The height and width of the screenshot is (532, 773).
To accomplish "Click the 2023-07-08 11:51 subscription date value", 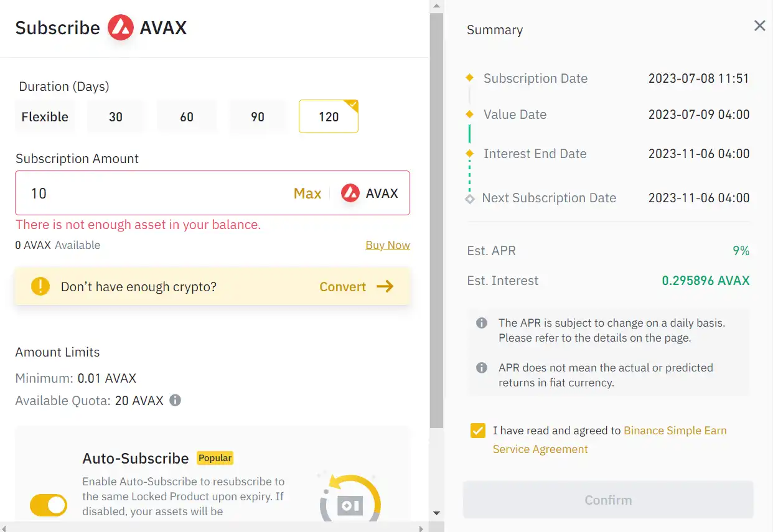I will 699,78.
